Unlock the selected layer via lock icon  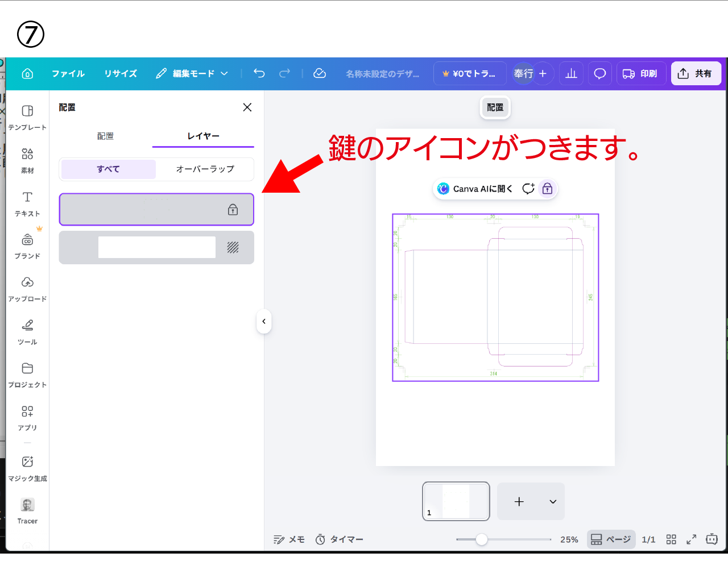tap(233, 210)
